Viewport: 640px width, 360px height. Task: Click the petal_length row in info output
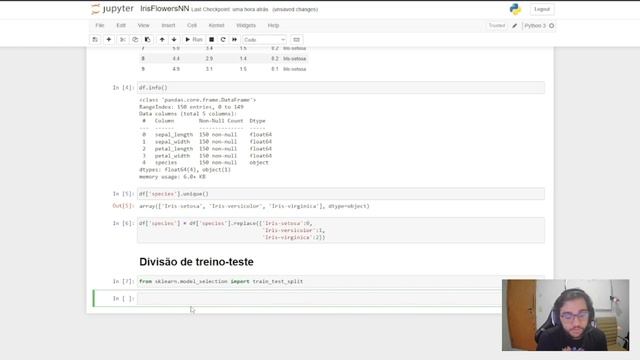click(206, 149)
